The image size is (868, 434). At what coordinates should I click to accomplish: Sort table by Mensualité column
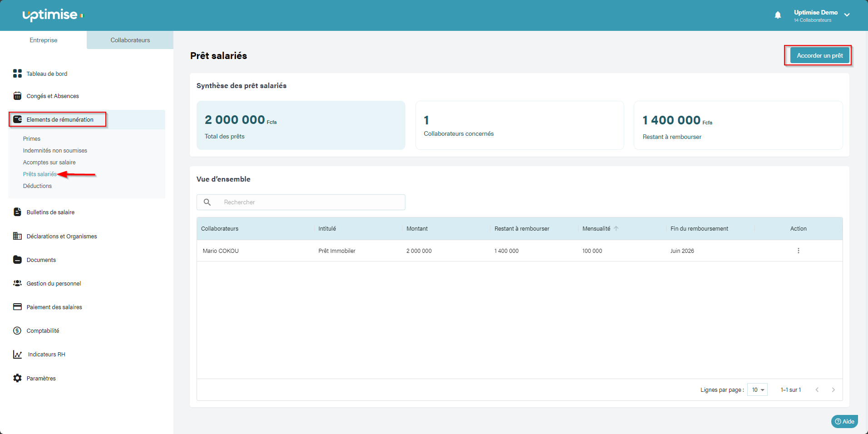(597, 229)
